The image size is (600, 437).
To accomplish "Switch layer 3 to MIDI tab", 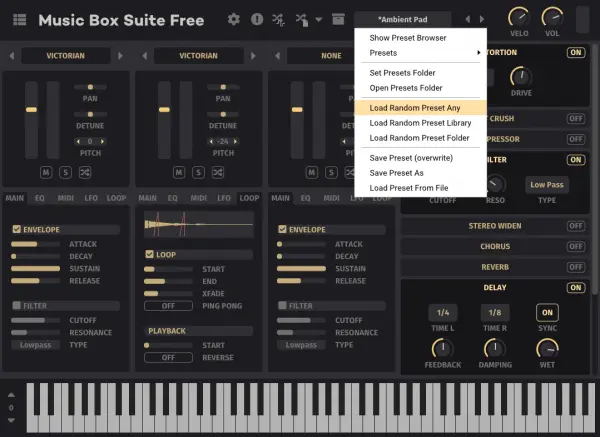I will tap(331, 198).
